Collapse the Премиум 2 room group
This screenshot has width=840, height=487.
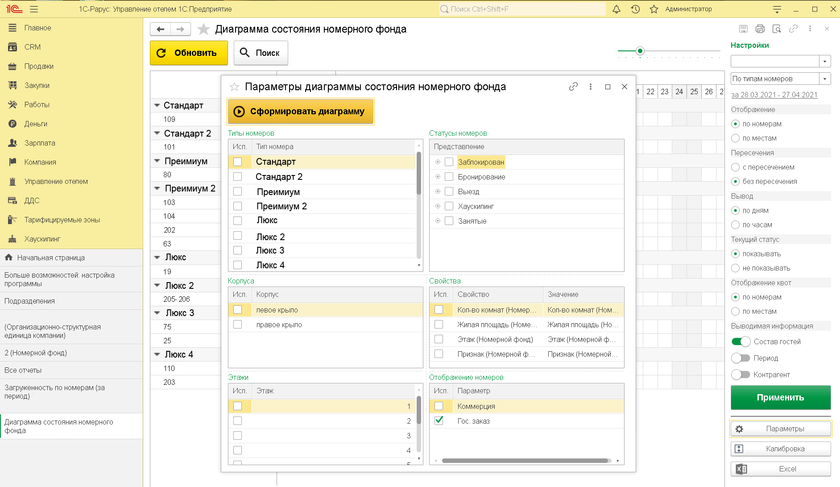pos(156,188)
